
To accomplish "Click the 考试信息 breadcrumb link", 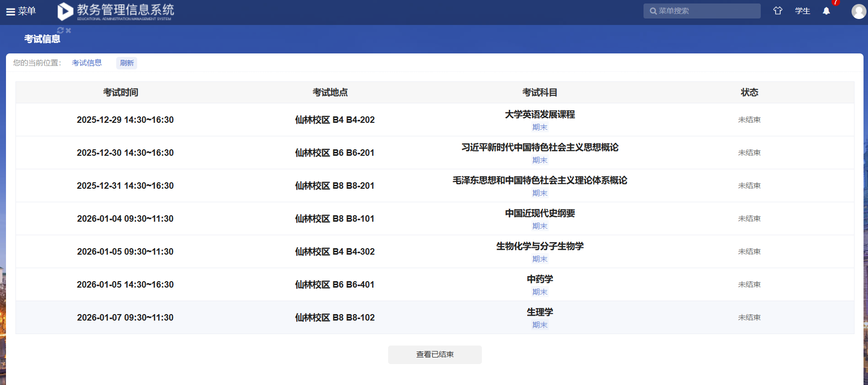I will [x=87, y=63].
